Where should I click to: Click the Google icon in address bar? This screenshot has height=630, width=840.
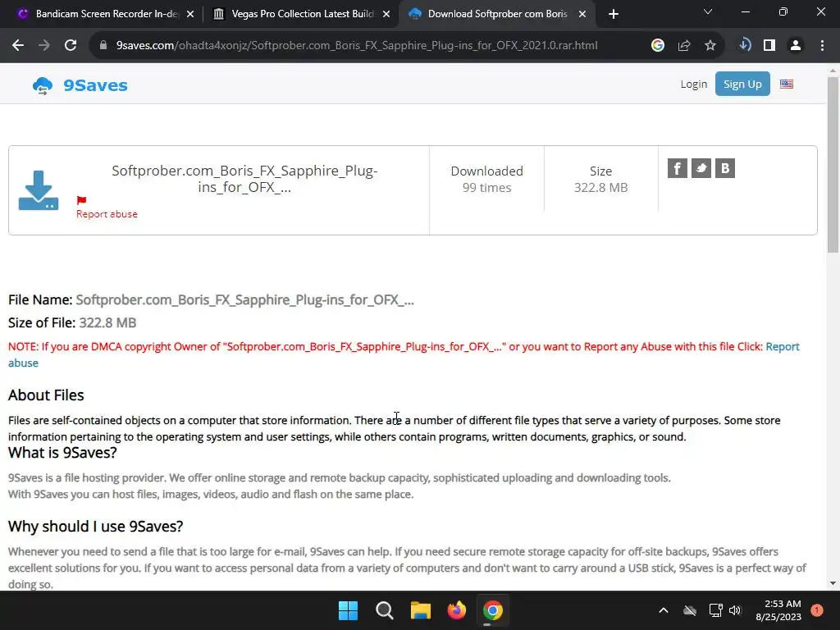[658, 46]
